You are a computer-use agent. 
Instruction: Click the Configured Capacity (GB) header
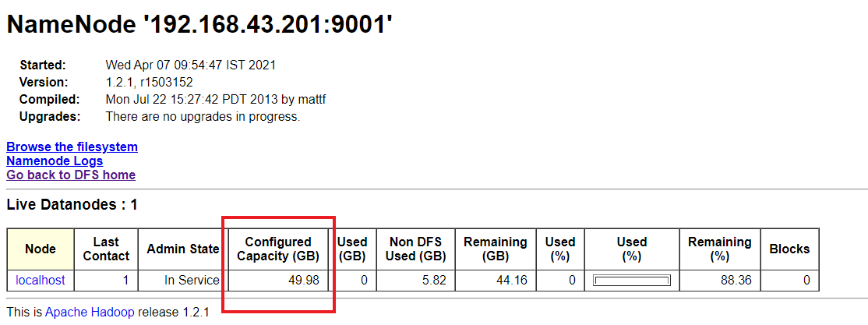pyautogui.click(x=278, y=249)
